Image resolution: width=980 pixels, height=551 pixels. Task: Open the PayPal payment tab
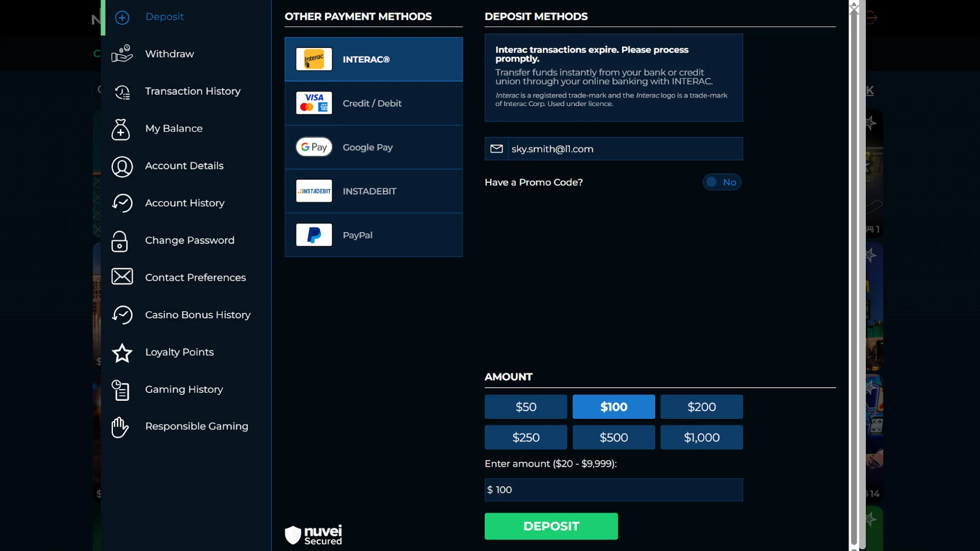pyautogui.click(x=373, y=235)
